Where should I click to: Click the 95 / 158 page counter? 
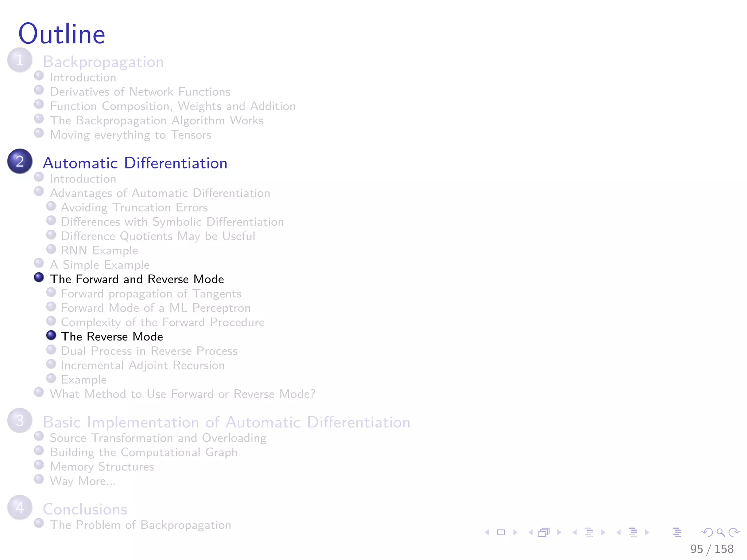tap(712, 549)
